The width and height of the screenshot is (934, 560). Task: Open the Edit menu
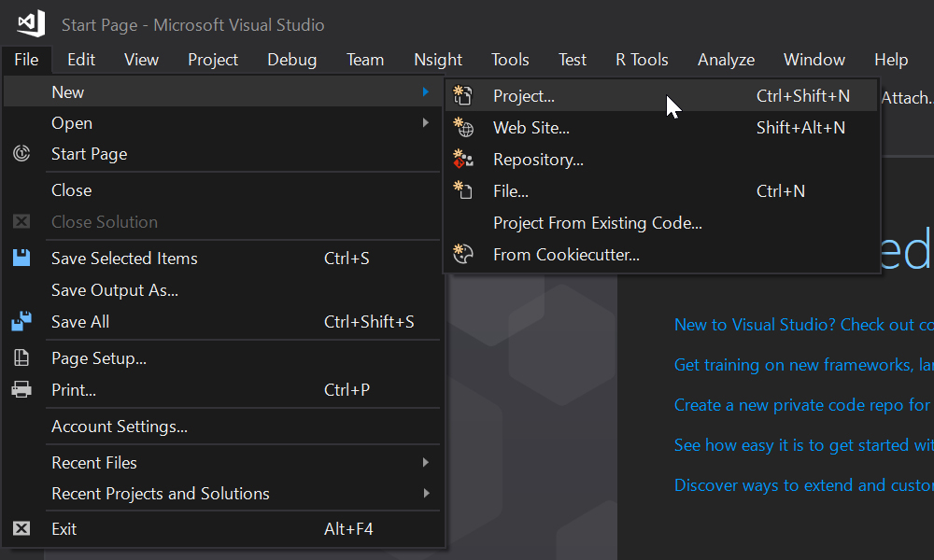(81, 60)
